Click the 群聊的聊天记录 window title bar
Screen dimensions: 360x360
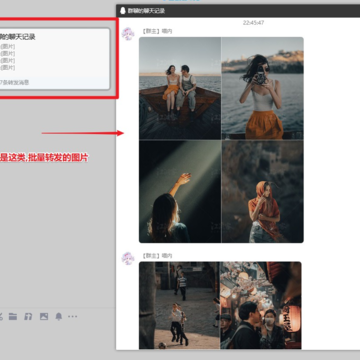coord(238,11)
